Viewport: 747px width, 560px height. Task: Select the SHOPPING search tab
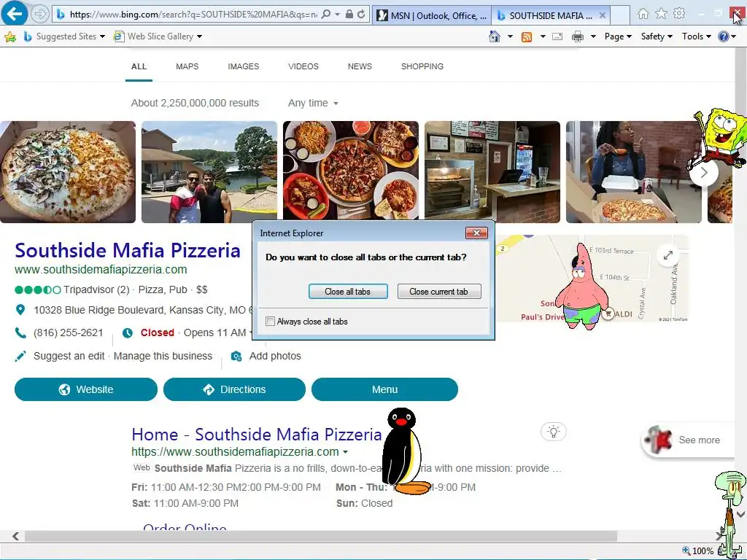(422, 66)
